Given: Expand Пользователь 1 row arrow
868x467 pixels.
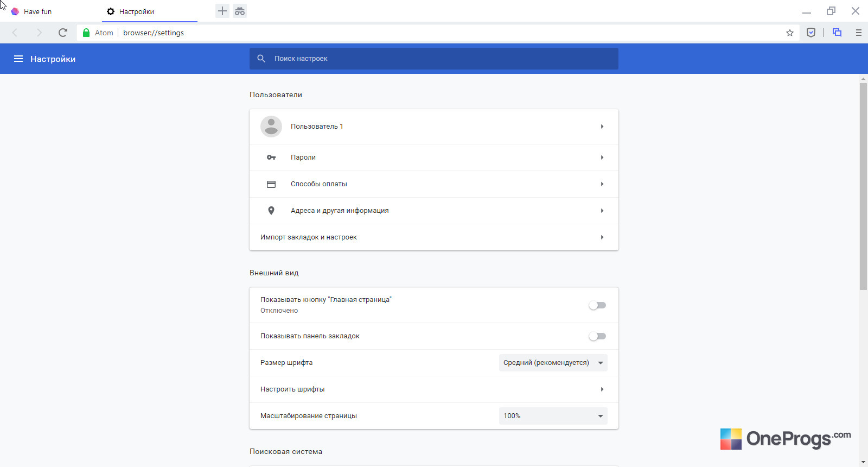Looking at the screenshot, I should click(602, 127).
